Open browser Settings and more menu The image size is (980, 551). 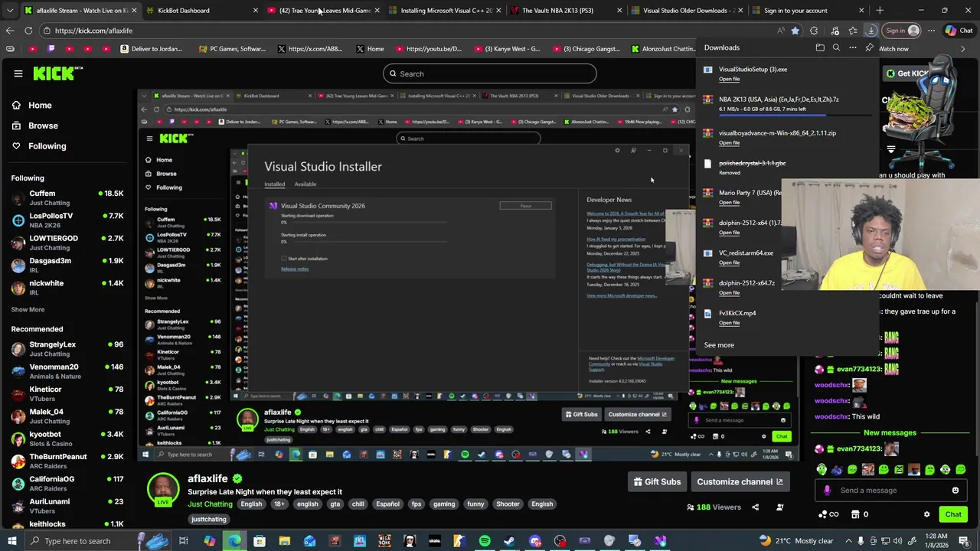click(x=931, y=31)
